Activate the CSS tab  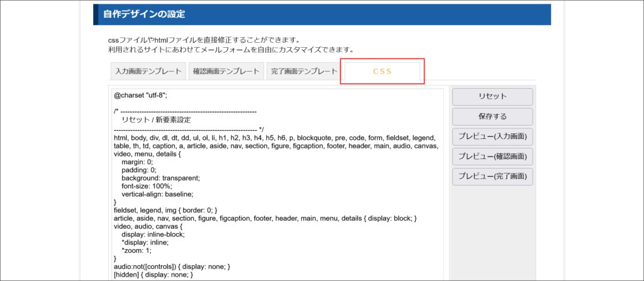tap(382, 71)
